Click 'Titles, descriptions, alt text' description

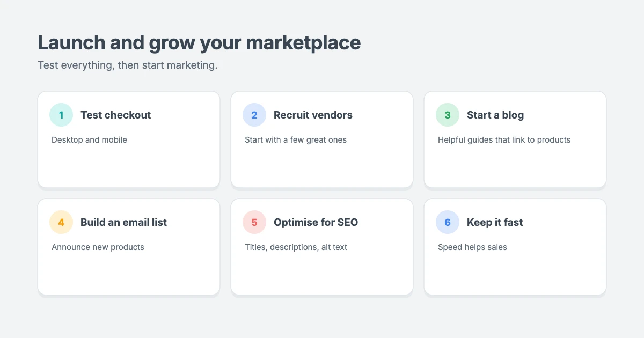pyautogui.click(x=296, y=247)
